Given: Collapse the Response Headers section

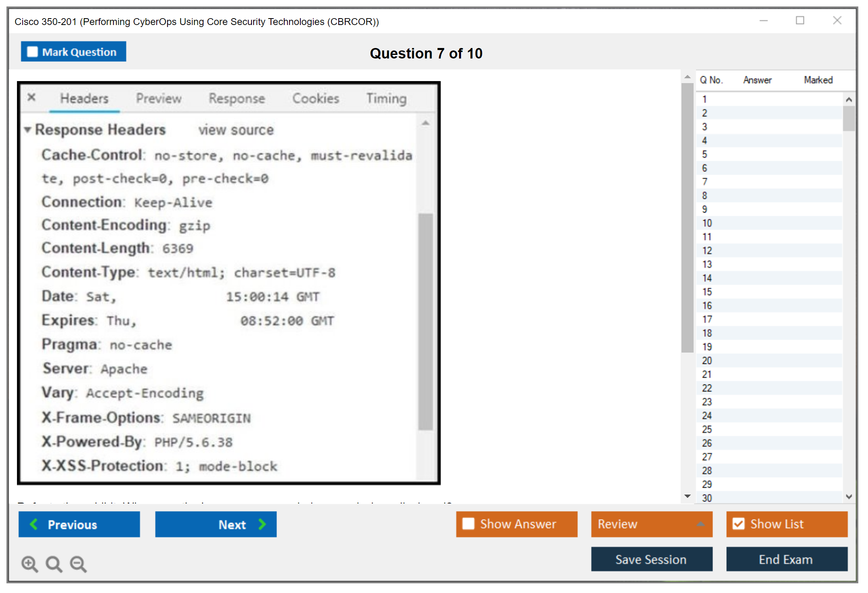Looking at the screenshot, I should (27, 129).
